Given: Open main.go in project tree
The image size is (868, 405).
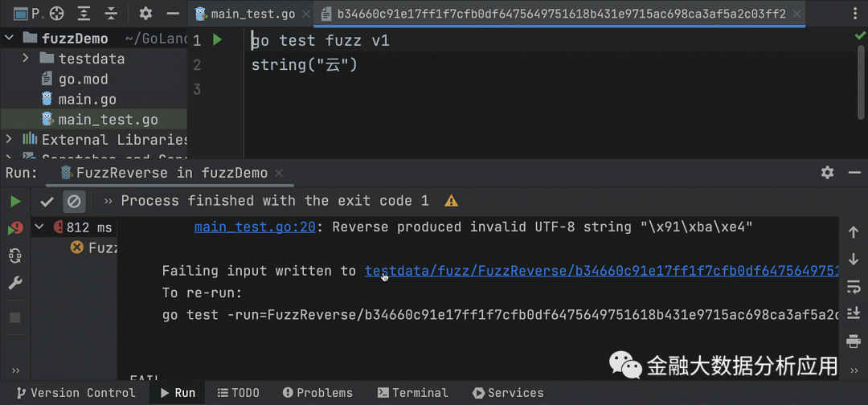Looking at the screenshot, I should click(87, 100).
